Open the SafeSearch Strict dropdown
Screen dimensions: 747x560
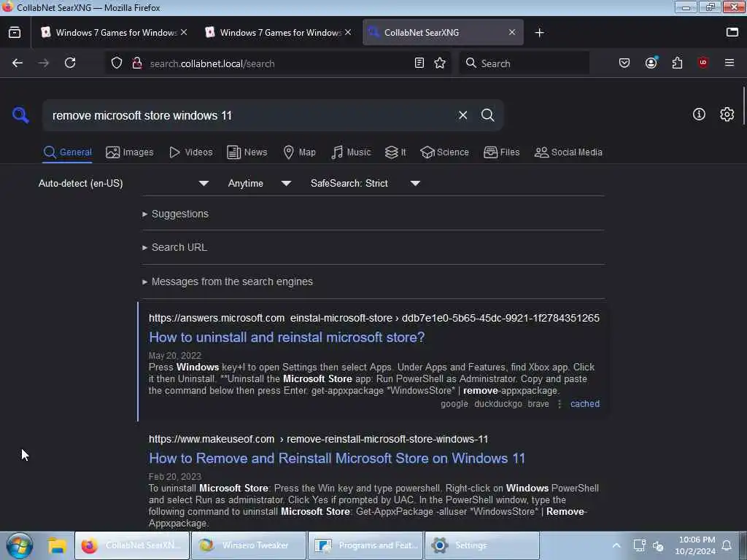365,183
